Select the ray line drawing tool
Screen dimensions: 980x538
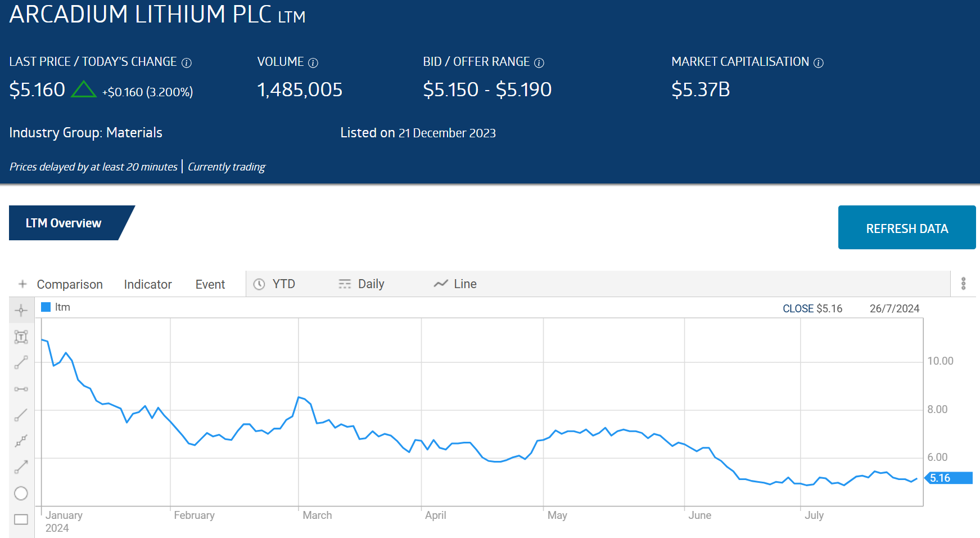coord(21,415)
